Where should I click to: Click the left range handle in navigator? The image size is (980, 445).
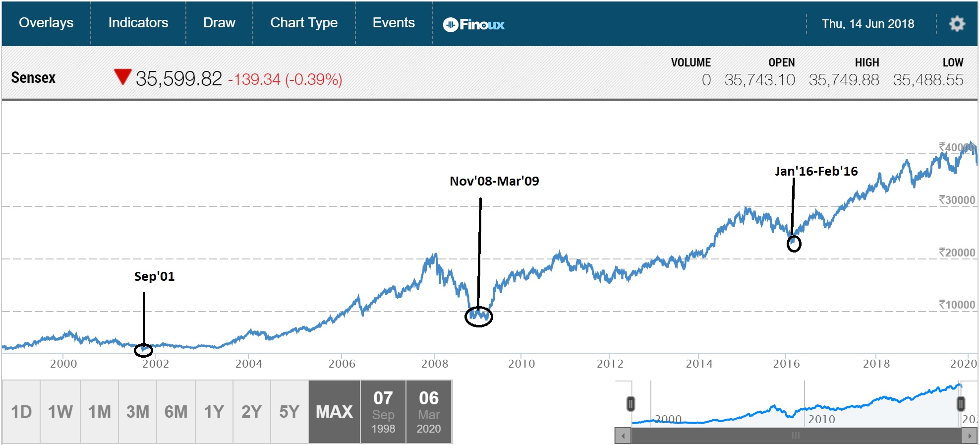(x=631, y=404)
